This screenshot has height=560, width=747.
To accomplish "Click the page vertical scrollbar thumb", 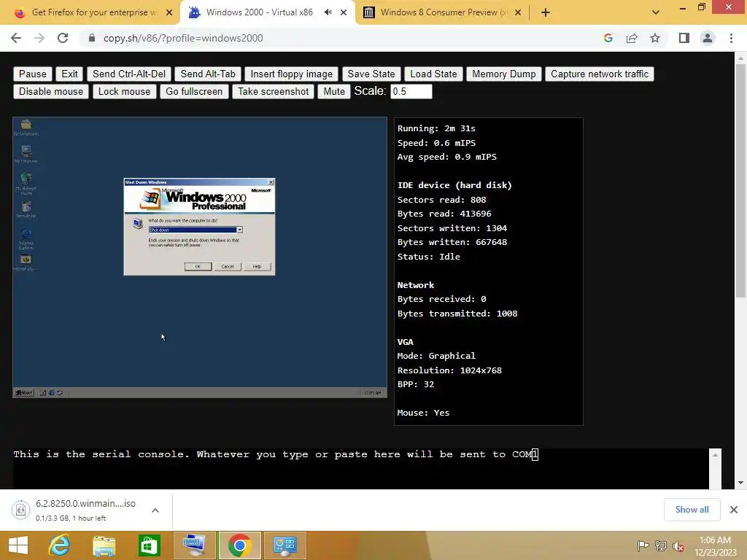I will click(740, 181).
